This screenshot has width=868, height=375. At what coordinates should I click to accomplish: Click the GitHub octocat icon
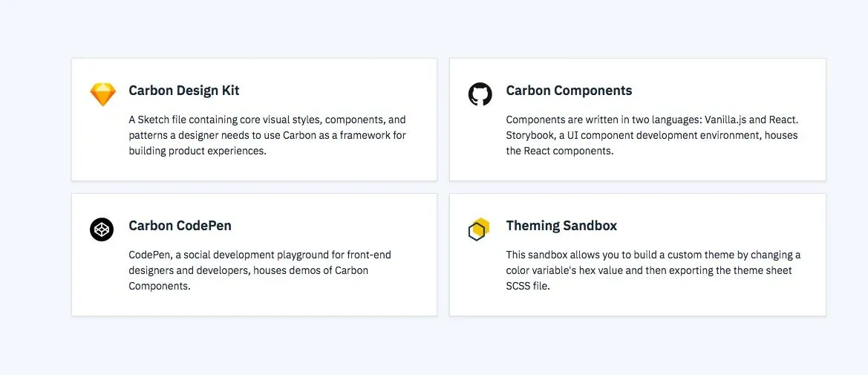pyautogui.click(x=480, y=94)
